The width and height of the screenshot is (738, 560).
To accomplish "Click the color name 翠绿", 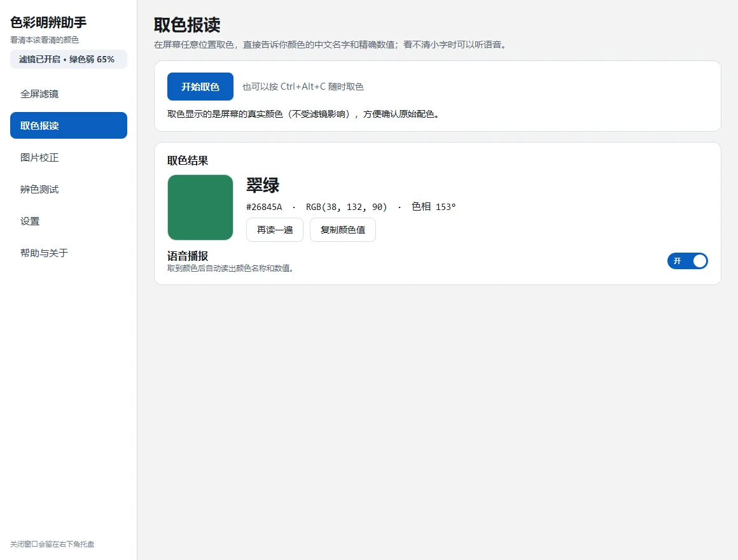I will pyautogui.click(x=263, y=185).
